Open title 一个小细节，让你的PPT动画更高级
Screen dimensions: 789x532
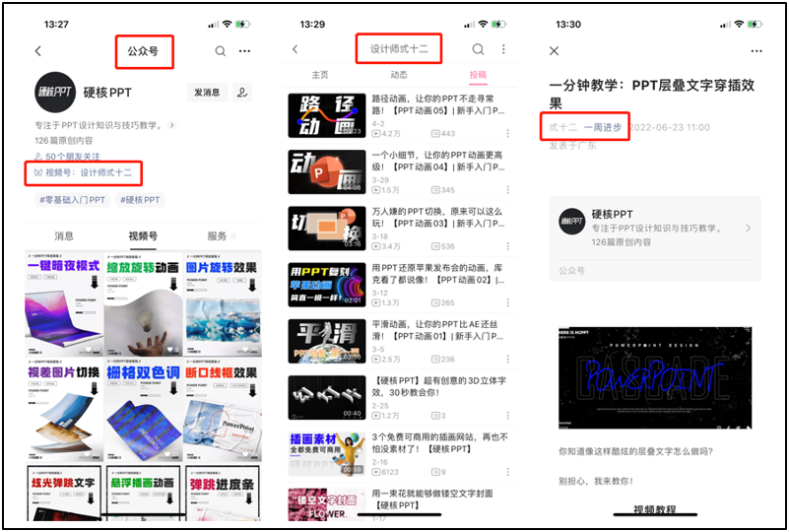(x=437, y=161)
